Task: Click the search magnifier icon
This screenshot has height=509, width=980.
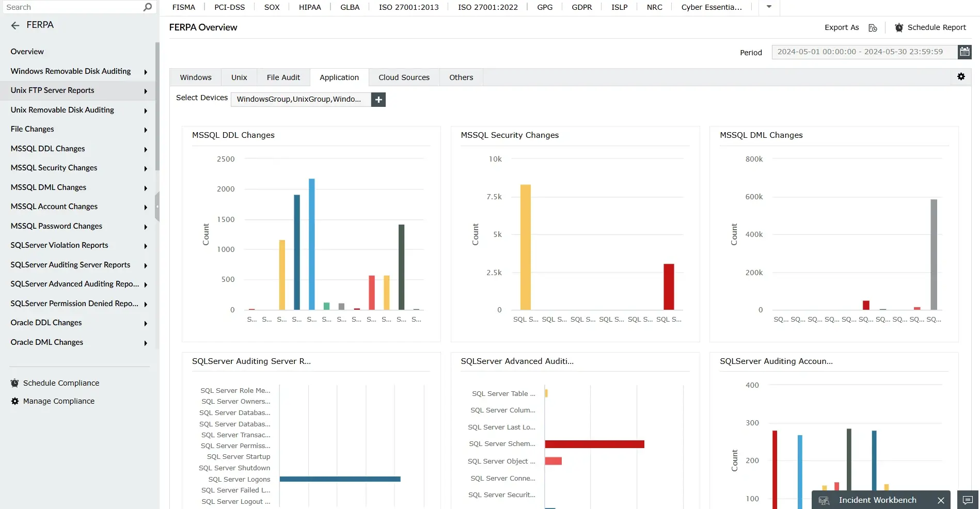Action: point(147,7)
